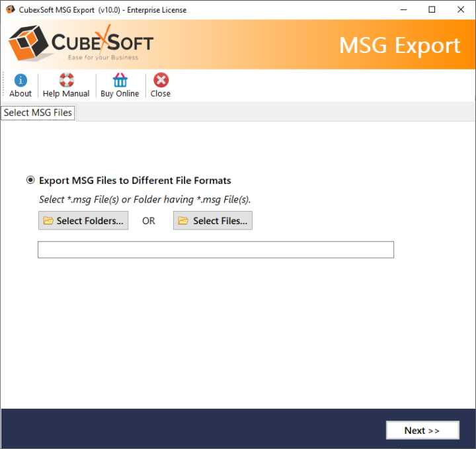Image resolution: width=476 pixels, height=449 pixels.
Task: Minimize the CubexSoft MSG Export window
Action: tap(403, 10)
